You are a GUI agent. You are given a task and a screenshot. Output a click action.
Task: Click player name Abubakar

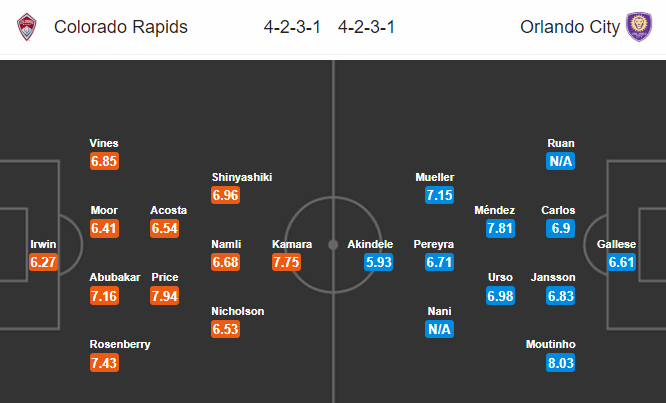click(115, 277)
